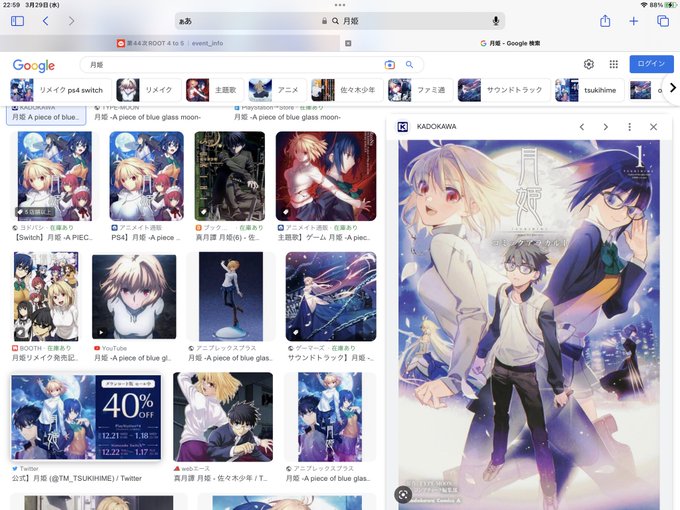Open the 主題歌 ゲーム 月姫 thumbnail
Screen dimensions: 680x510
[x=326, y=176]
